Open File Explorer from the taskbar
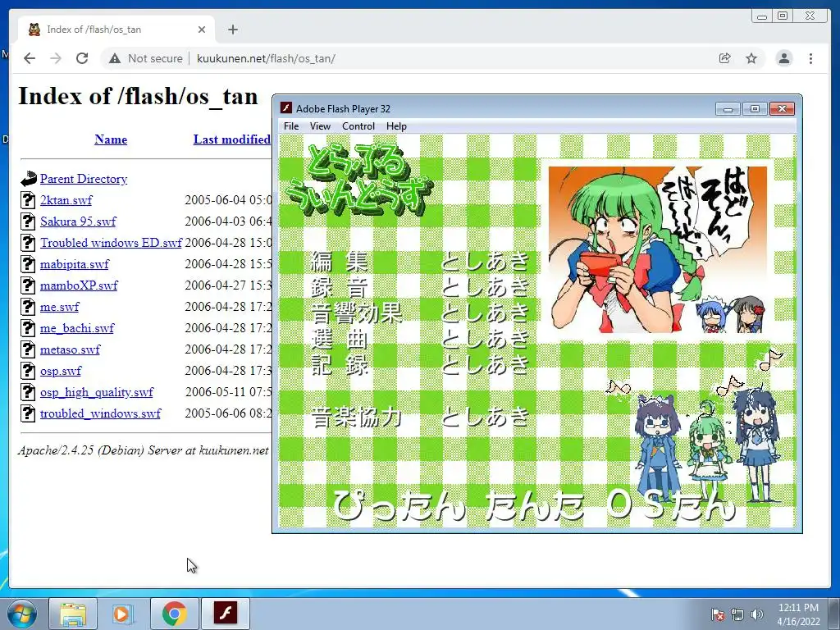 [73, 614]
